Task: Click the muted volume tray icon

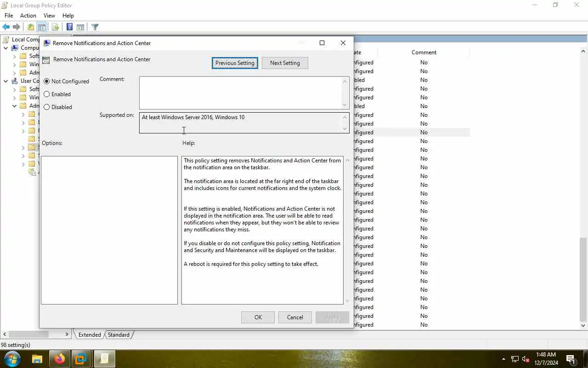Action: coord(526,359)
